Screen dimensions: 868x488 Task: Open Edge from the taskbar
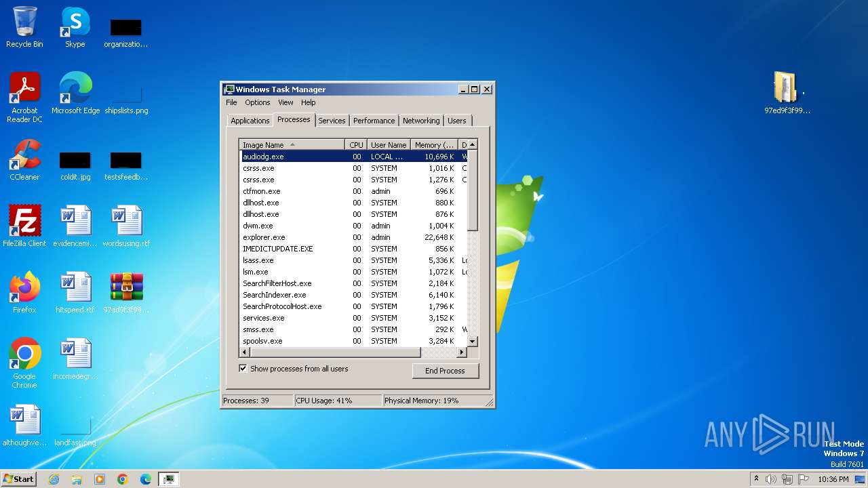(146, 479)
